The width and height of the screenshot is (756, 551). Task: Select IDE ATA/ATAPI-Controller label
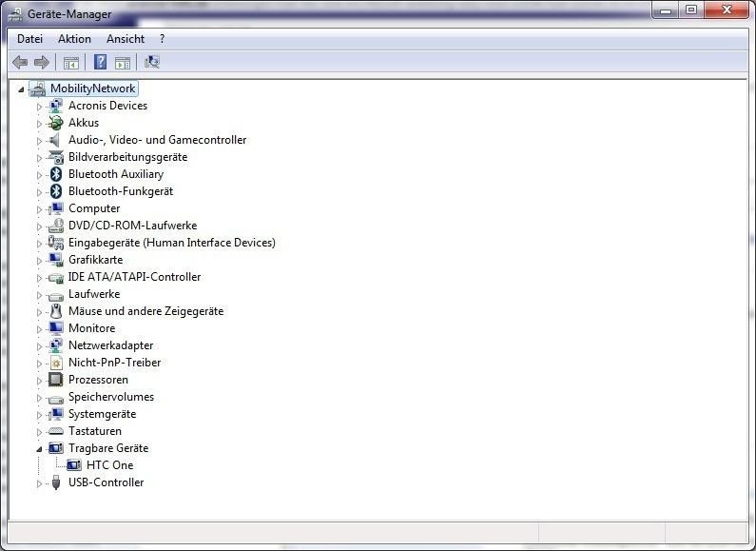coord(134,277)
